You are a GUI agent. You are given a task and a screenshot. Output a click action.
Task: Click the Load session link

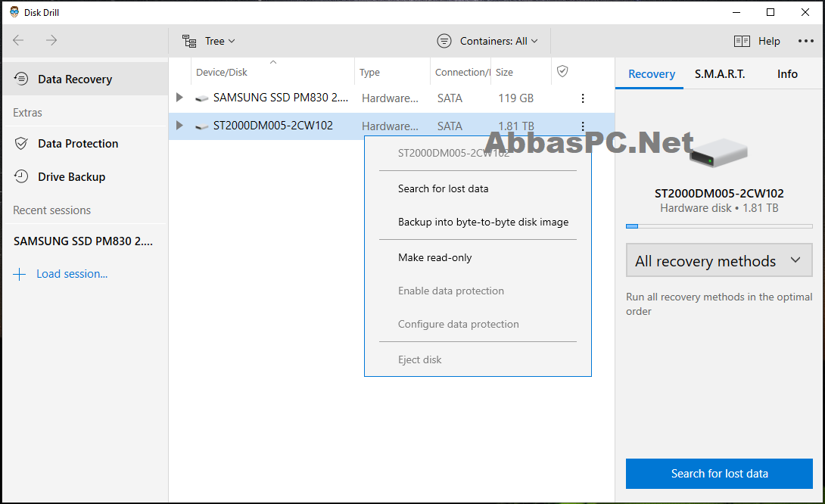(x=71, y=274)
